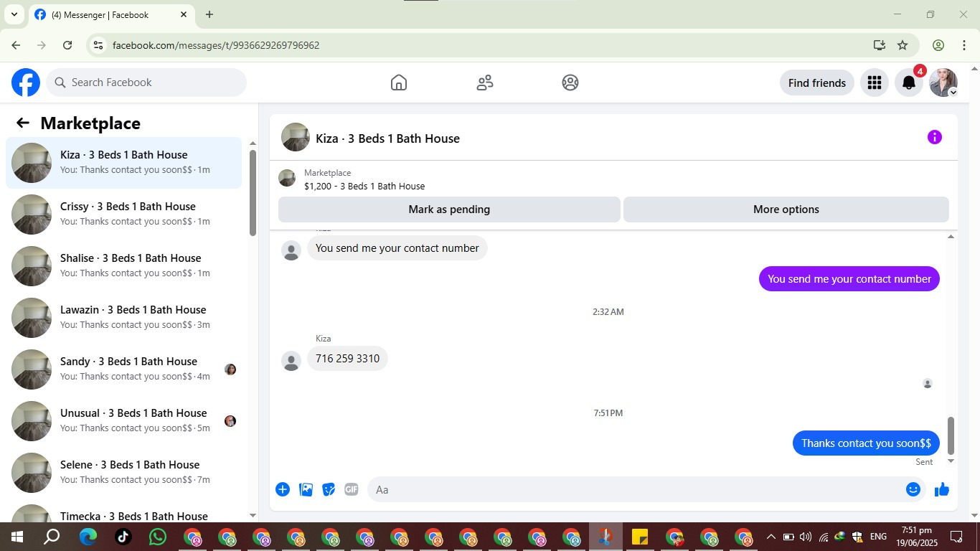Open a new browser tab
The image size is (980, 551).
click(209, 14)
